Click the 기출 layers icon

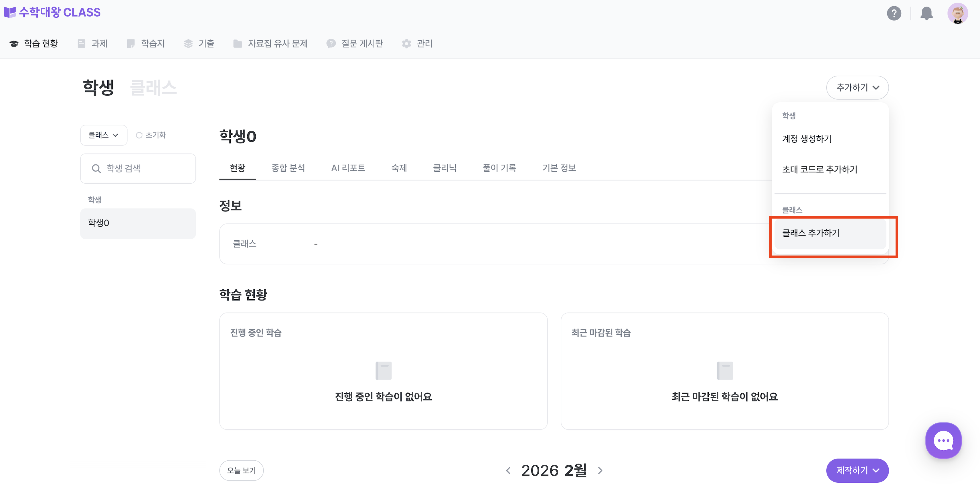point(188,44)
